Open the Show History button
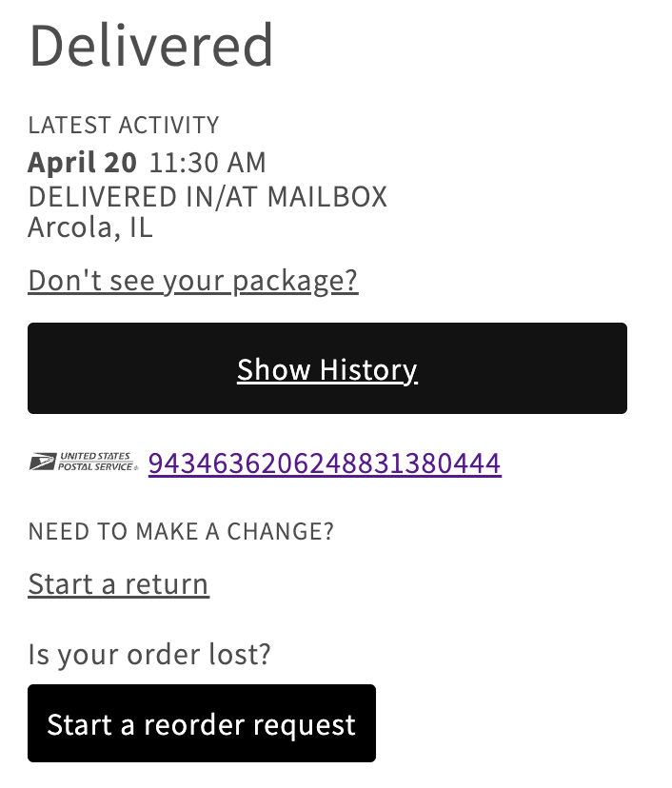Screen dimensions: 672x788 pyautogui.click(x=326, y=369)
